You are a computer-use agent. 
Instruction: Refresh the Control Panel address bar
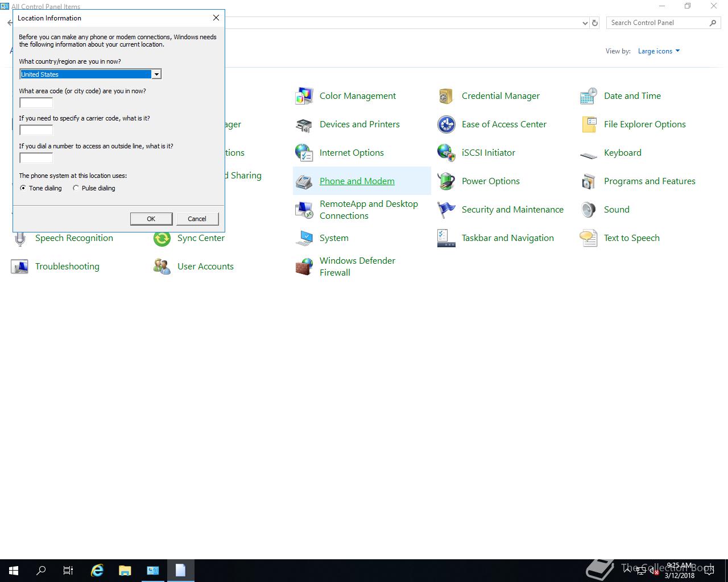(x=595, y=23)
